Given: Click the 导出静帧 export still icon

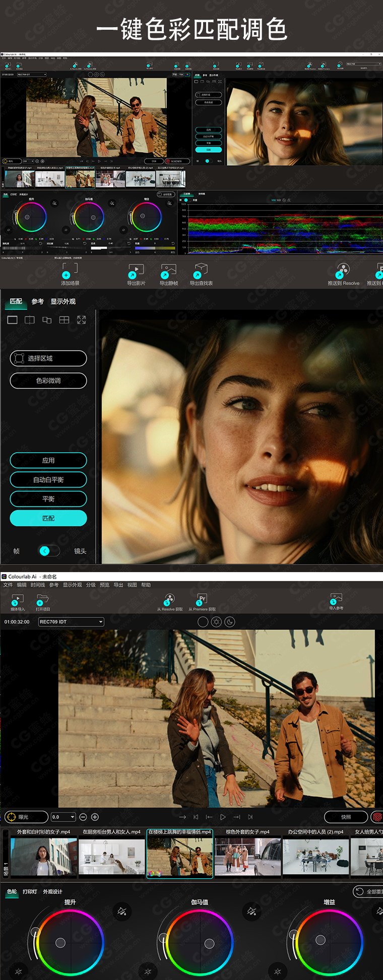Looking at the screenshot, I should [168, 271].
